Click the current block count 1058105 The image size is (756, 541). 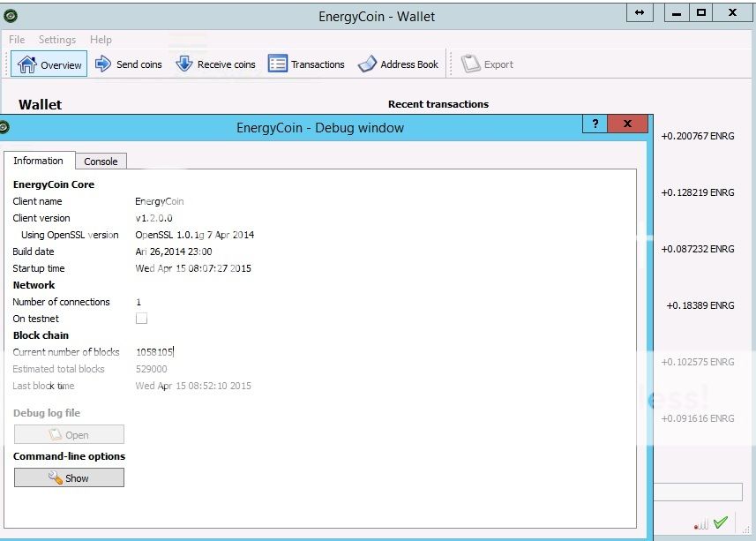154,352
